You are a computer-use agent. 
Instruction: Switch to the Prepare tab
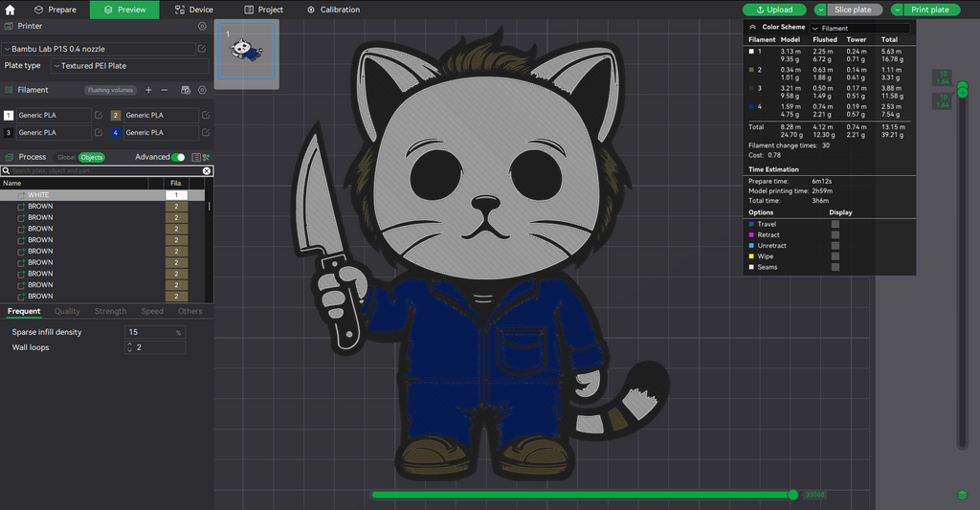point(55,10)
